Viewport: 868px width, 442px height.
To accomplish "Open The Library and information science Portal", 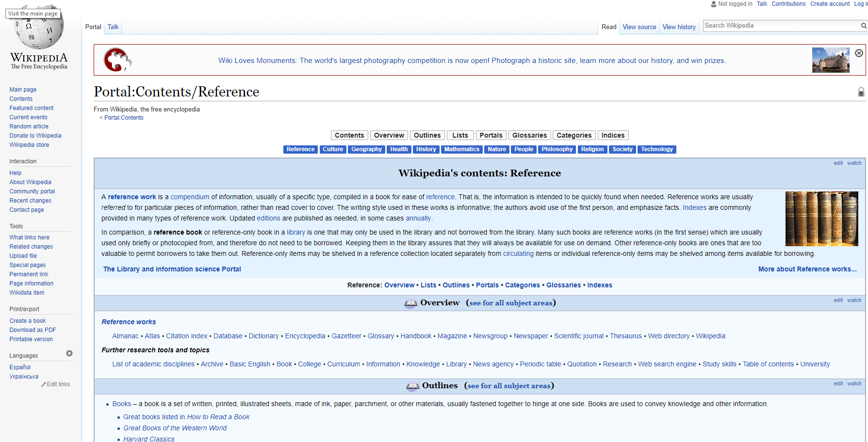I will coord(172,269).
